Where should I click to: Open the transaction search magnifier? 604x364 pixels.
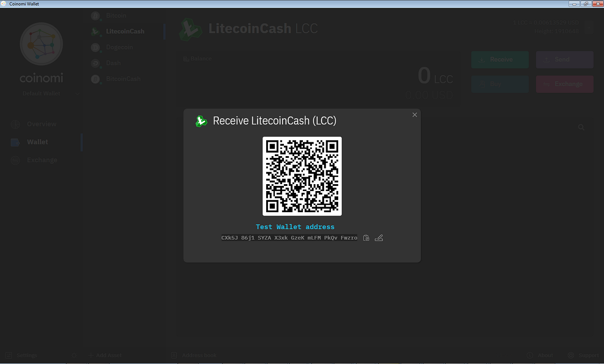tap(581, 127)
